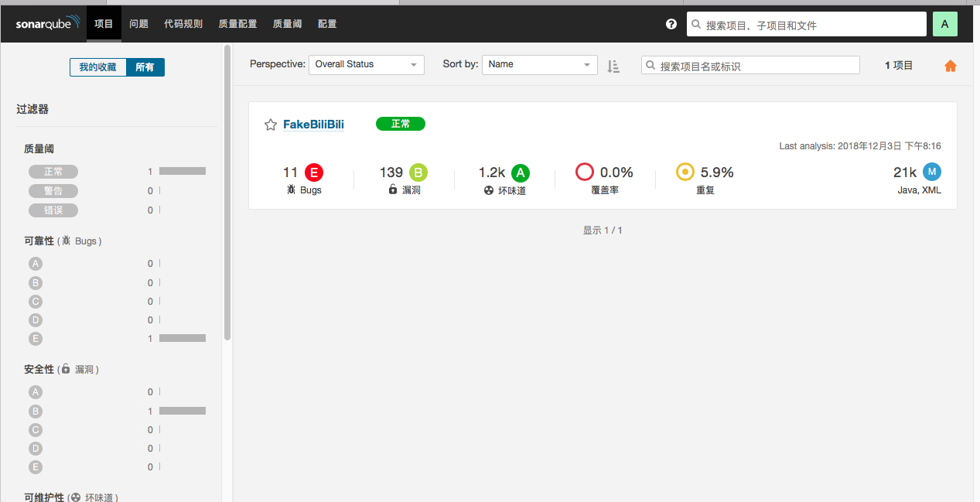
Task: Click the red coverage ring icon
Action: (584, 172)
